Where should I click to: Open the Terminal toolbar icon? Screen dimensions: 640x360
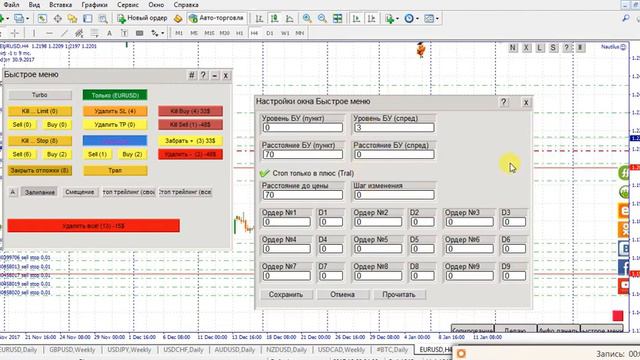[x=88, y=18]
